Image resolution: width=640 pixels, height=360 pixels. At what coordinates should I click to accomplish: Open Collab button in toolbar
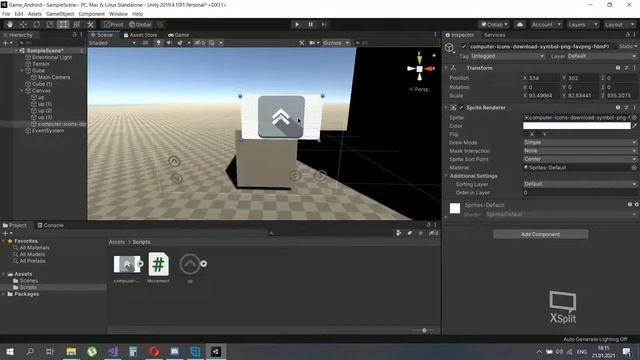point(494,24)
